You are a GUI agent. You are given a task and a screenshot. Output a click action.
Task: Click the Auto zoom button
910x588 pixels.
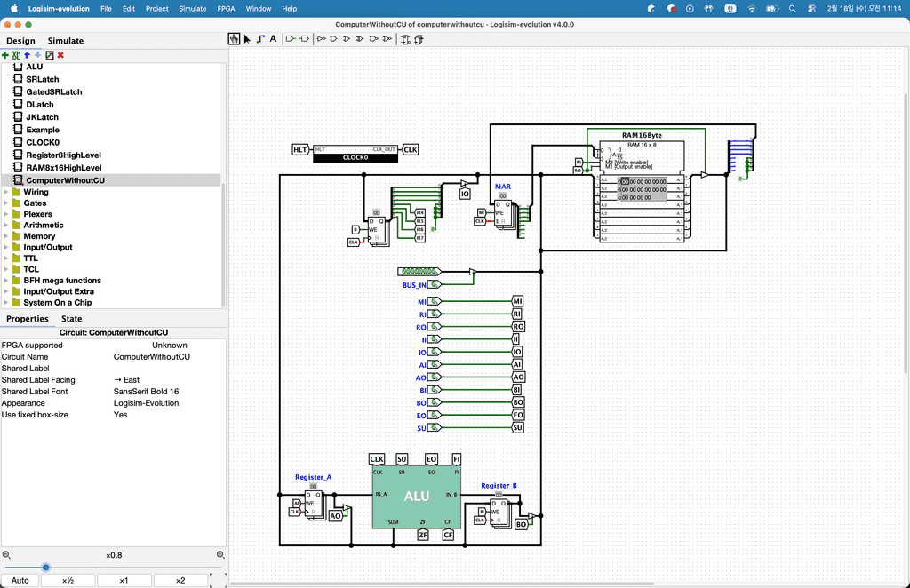tap(20, 580)
